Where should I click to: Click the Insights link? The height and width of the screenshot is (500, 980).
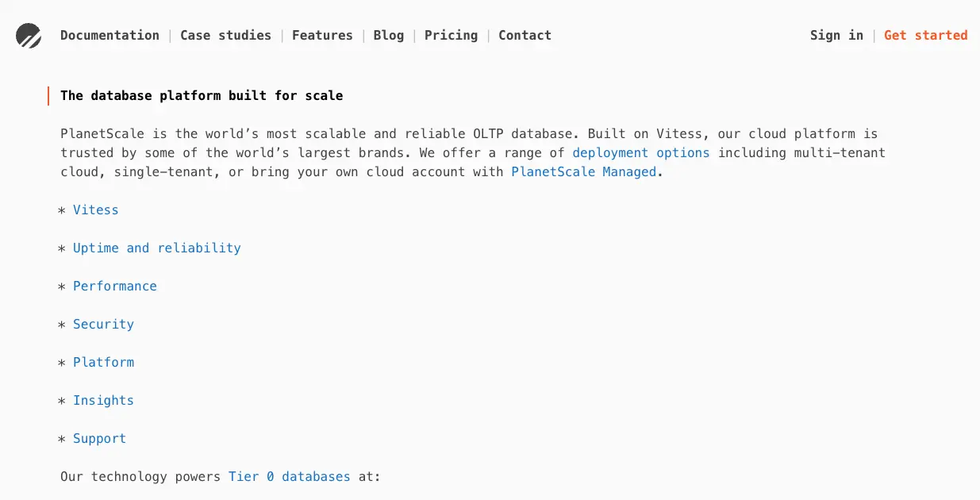coord(103,400)
